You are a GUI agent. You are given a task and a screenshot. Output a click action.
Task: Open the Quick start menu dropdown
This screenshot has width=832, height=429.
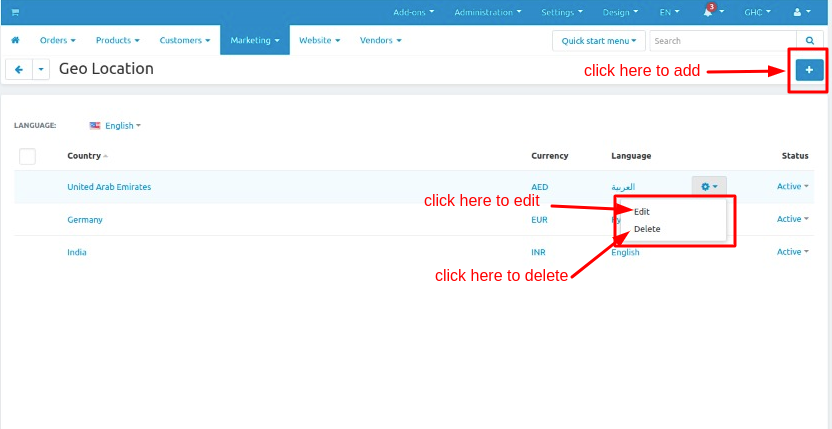pyautogui.click(x=599, y=40)
